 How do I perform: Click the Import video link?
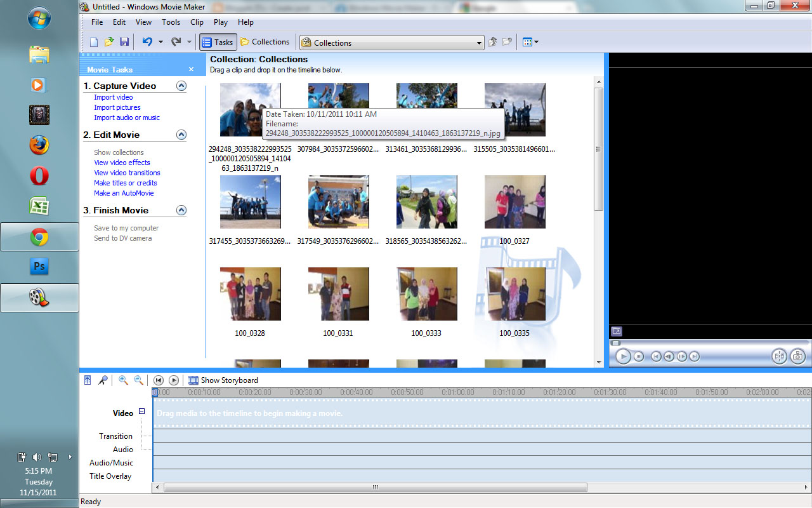click(114, 97)
